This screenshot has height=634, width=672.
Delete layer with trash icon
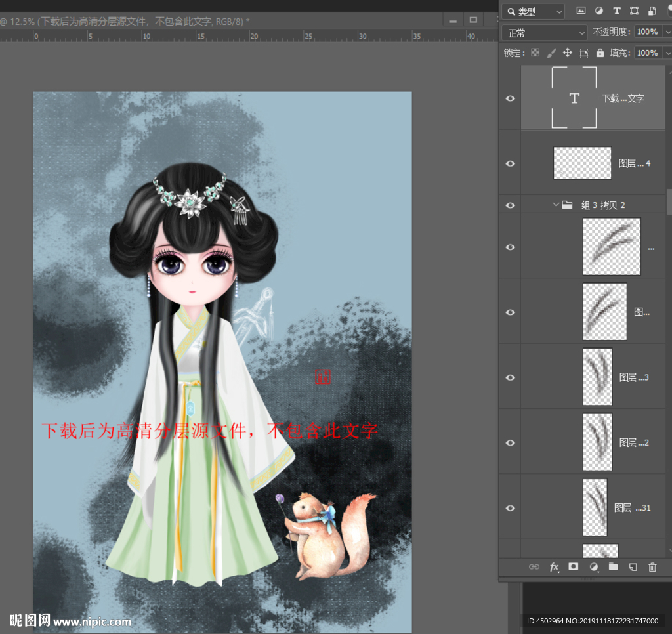click(652, 567)
